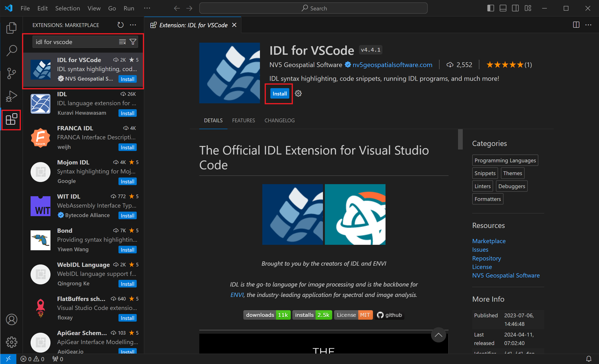The height and width of the screenshot is (364, 599).
Task: Toggle the Primary Side Bar layout
Action: tap(490, 8)
